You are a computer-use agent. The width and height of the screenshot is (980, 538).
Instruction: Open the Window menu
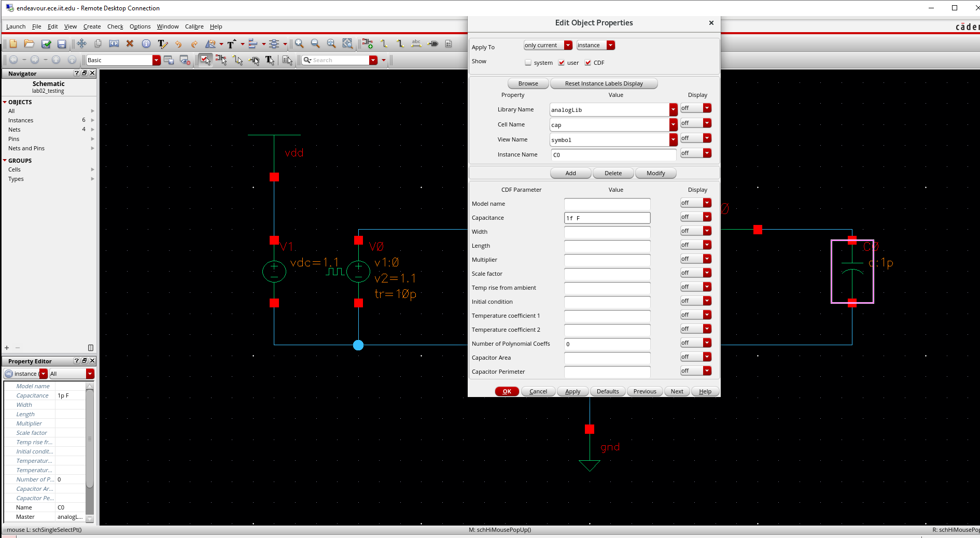[x=167, y=26]
